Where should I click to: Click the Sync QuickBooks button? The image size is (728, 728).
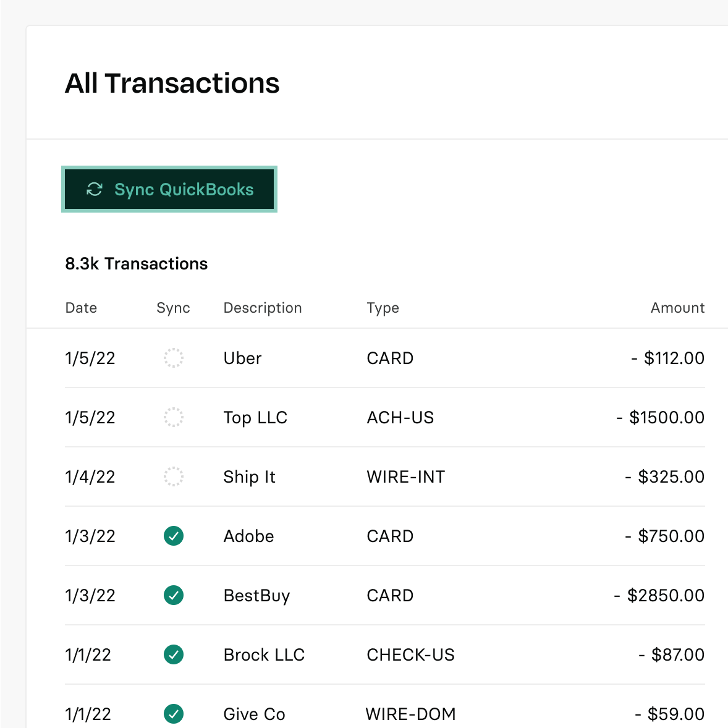click(169, 189)
